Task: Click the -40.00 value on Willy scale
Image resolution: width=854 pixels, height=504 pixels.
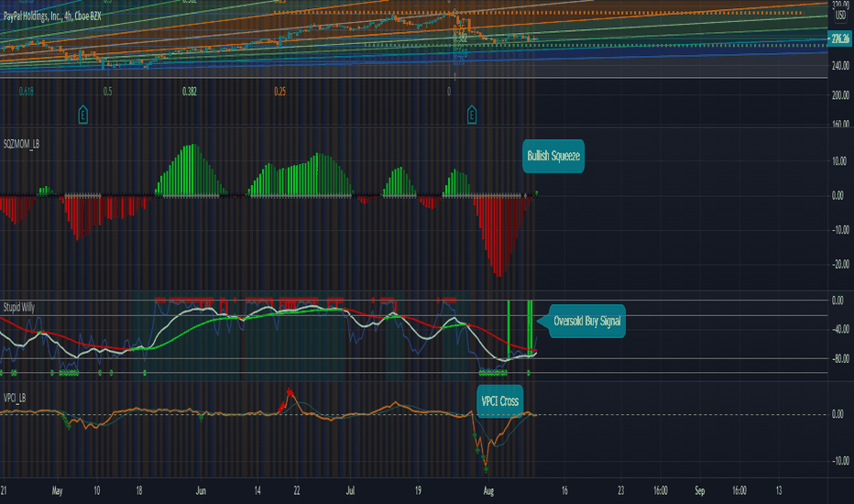Action: tap(839, 329)
